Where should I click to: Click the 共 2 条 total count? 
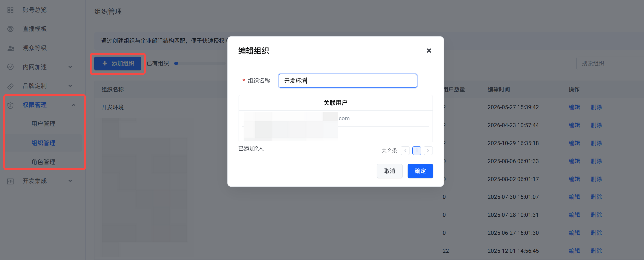pos(389,150)
